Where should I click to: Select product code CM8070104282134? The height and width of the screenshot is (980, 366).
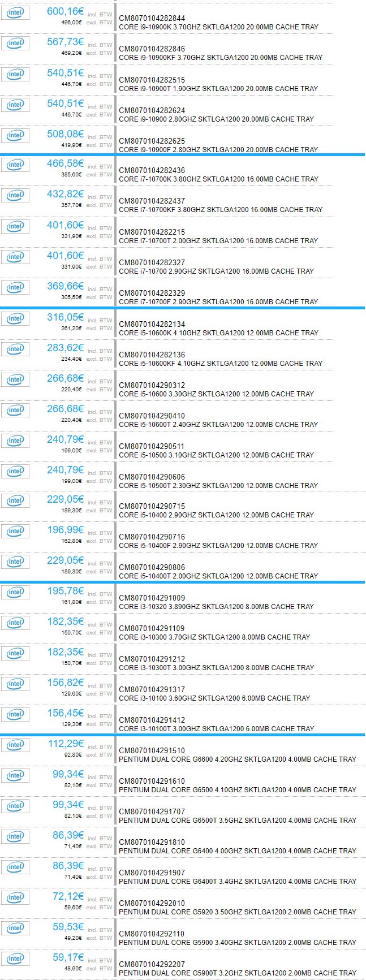pyautogui.click(x=152, y=325)
